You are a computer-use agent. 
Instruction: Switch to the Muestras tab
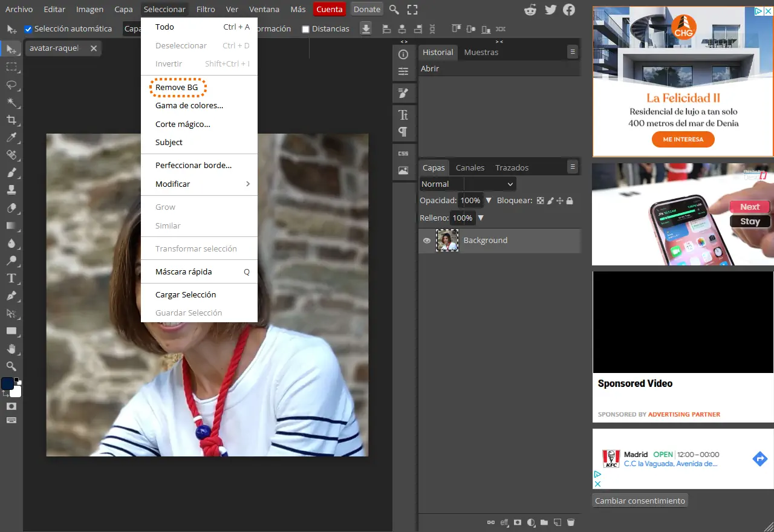click(x=481, y=52)
